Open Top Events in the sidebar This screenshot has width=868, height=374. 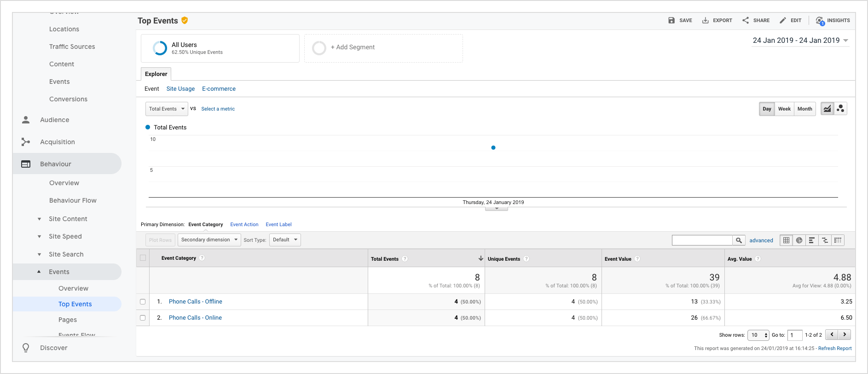[75, 304]
